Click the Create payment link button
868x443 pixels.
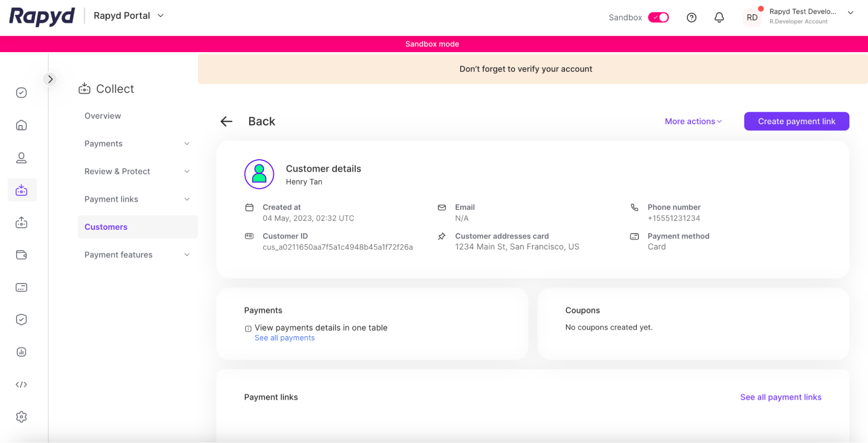796,122
